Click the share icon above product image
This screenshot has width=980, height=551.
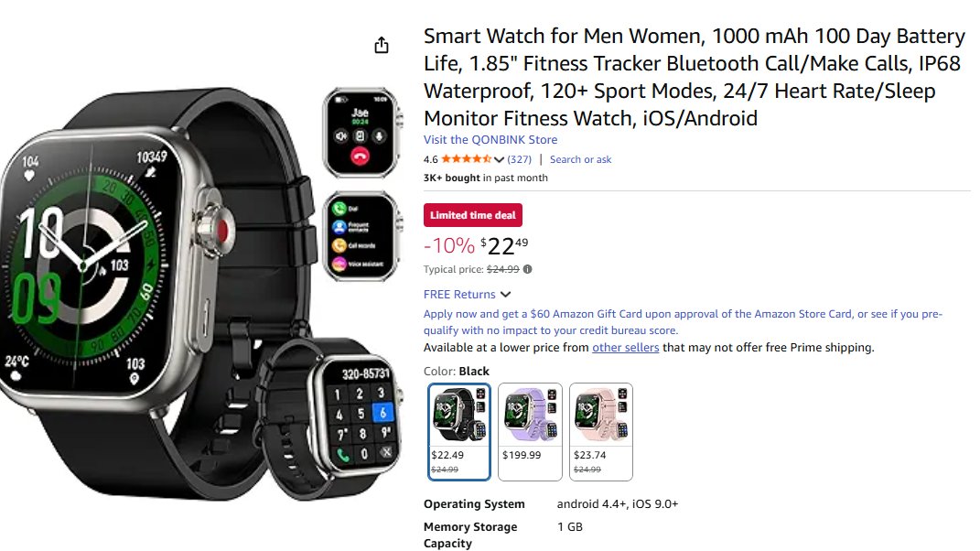point(382,45)
